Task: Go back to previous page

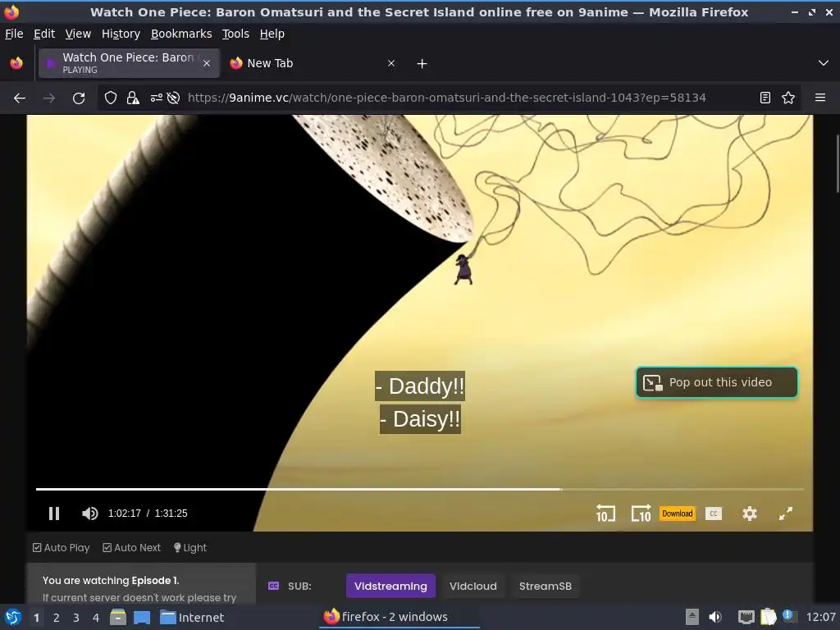Action: [20, 98]
